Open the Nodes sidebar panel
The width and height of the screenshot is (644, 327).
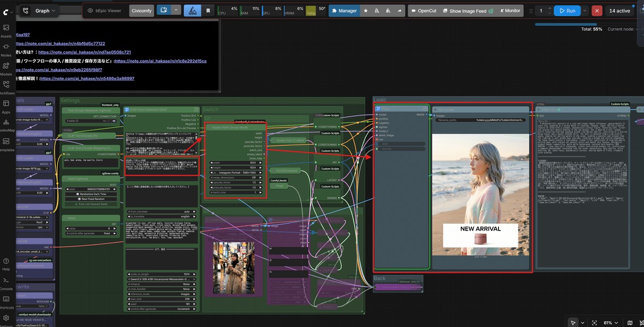tap(6, 49)
